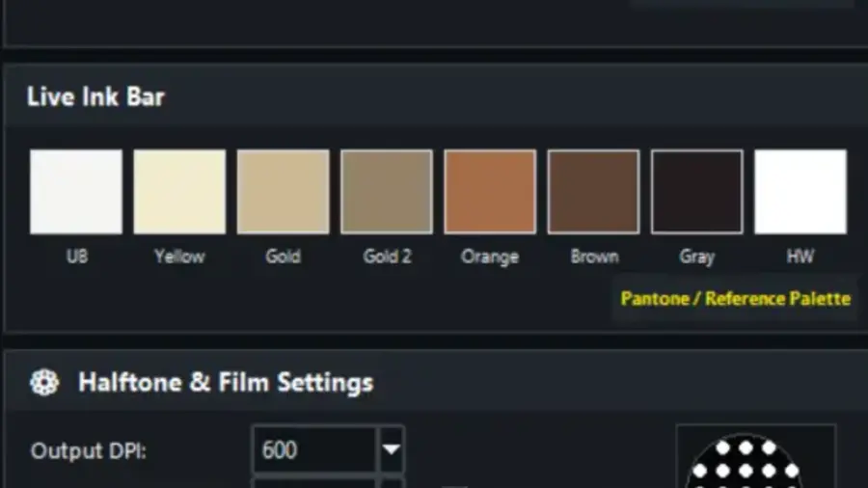The image size is (868, 488).
Task: Select the Yellow ink swatch
Action: [x=180, y=191]
